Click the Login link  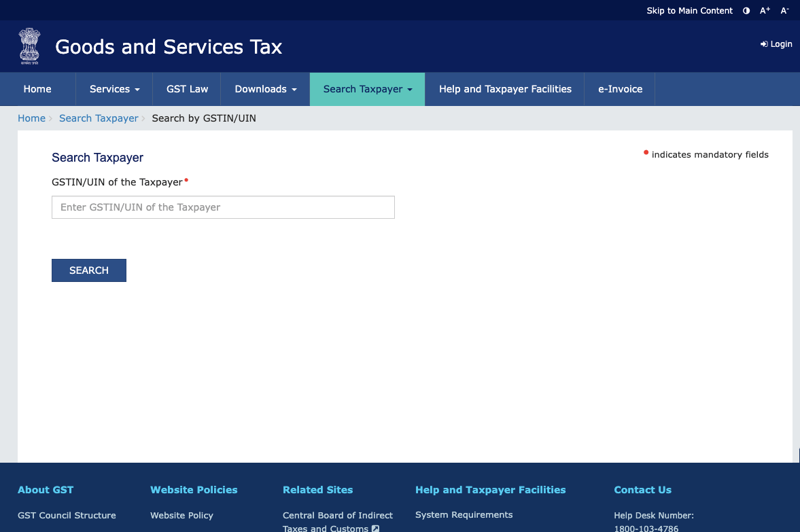click(x=776, y=44)
